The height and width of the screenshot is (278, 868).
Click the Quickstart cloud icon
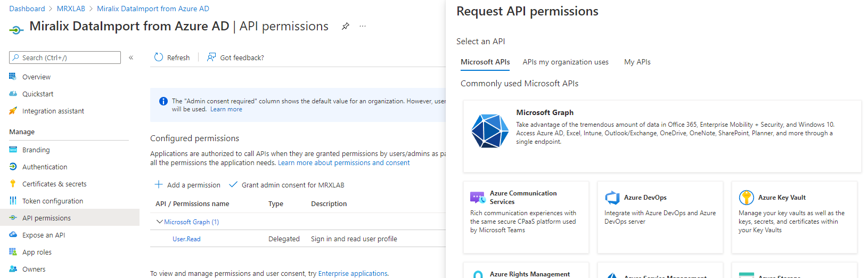13,94
